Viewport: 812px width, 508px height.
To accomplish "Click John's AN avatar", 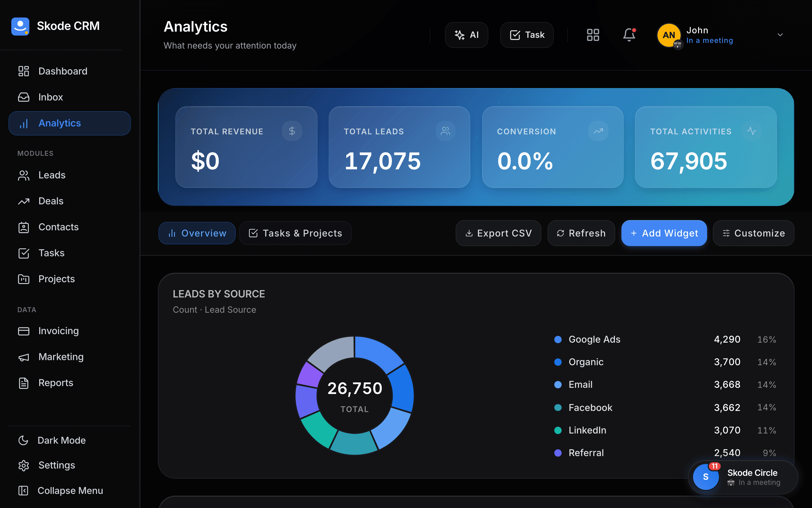I will [669, 35].
